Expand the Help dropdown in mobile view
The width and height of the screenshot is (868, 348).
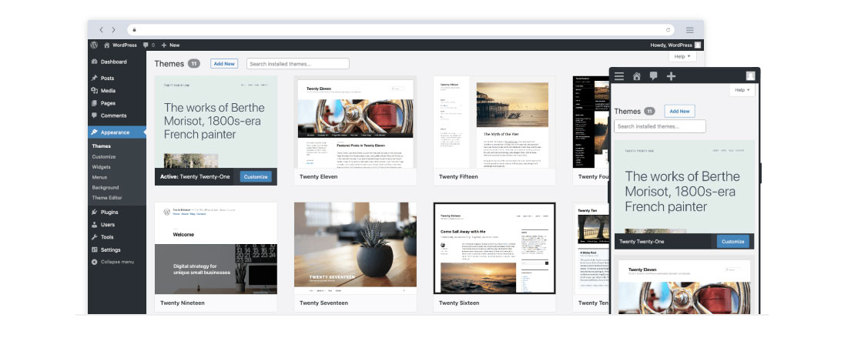pos(742,89)
